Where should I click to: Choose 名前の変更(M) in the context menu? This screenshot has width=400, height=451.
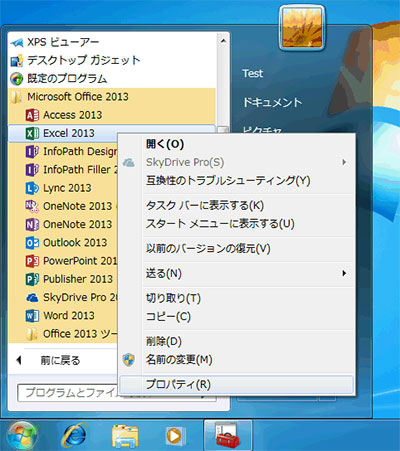coord(236,360)
